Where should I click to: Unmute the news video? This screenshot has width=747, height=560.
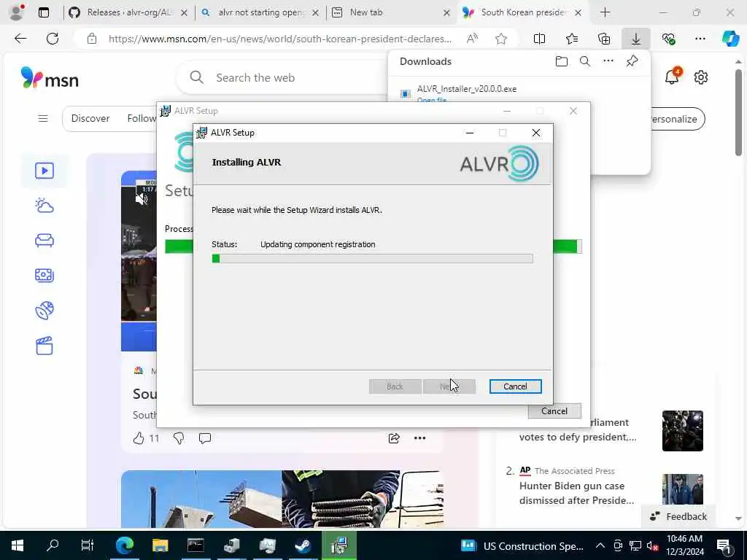(x=141, y=200)
